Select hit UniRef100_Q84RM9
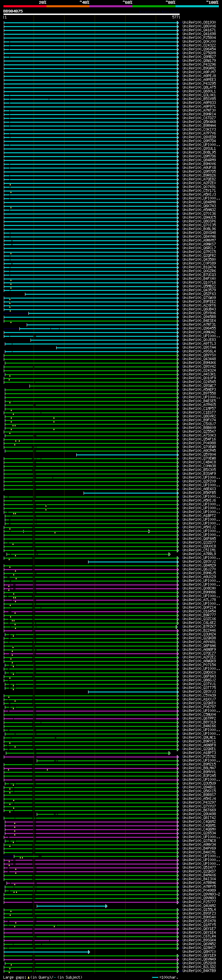 tap(199, 160)
